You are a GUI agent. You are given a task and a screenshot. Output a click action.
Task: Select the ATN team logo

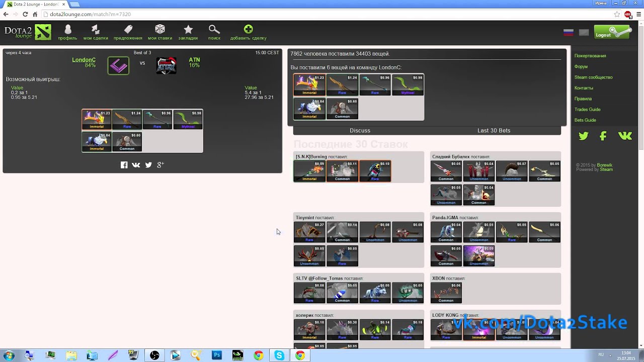[166, 66]
